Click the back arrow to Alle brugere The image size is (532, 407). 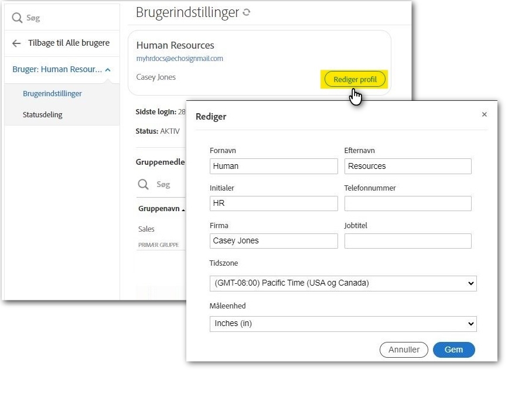click(x=16, y=43)
